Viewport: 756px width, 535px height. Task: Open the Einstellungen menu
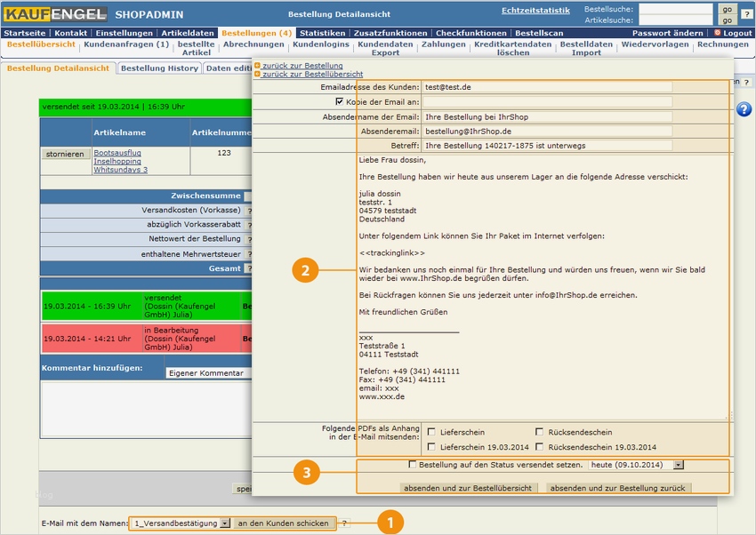(x=124, y=33)
